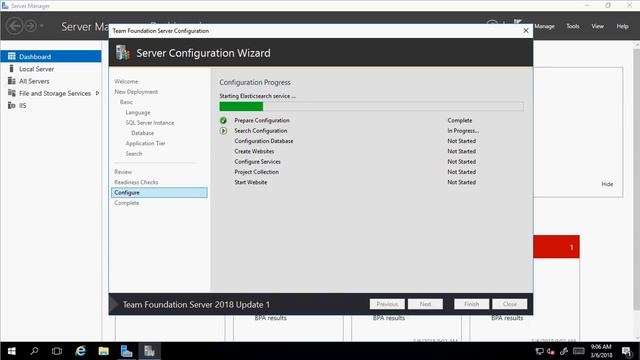Click the Start Website row text
This screenshot has width=640, height=360.
point(251,182)
